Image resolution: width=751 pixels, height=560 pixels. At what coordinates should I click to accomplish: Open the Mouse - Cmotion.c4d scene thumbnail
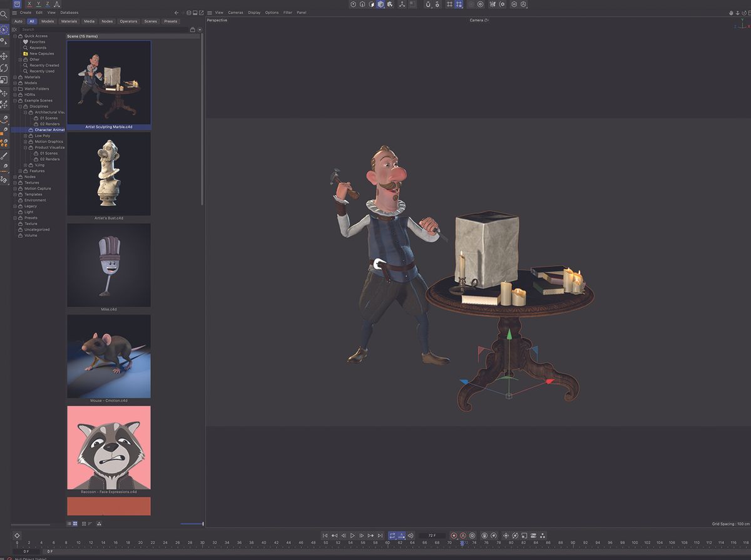click(108, 357)
